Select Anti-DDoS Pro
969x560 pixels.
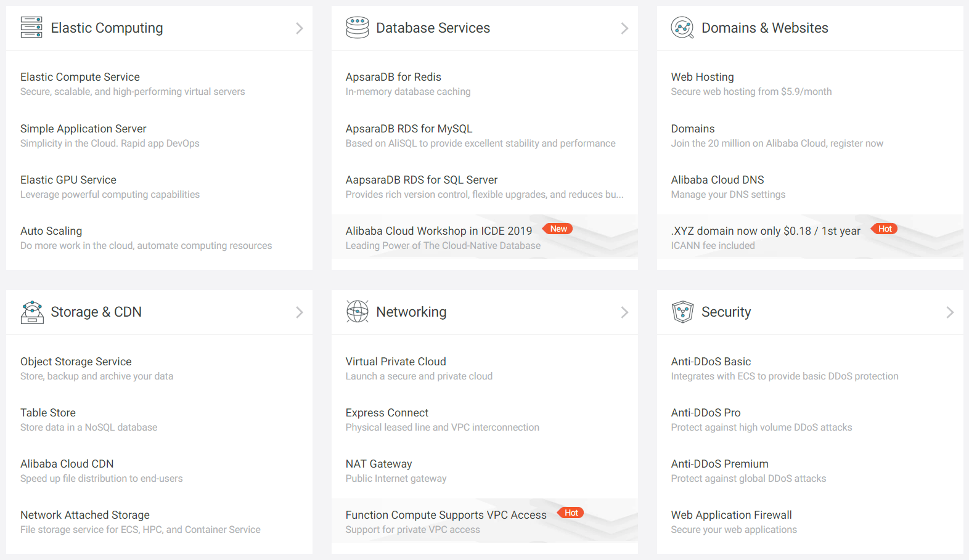pyautogui.click(x=706, y=413)
